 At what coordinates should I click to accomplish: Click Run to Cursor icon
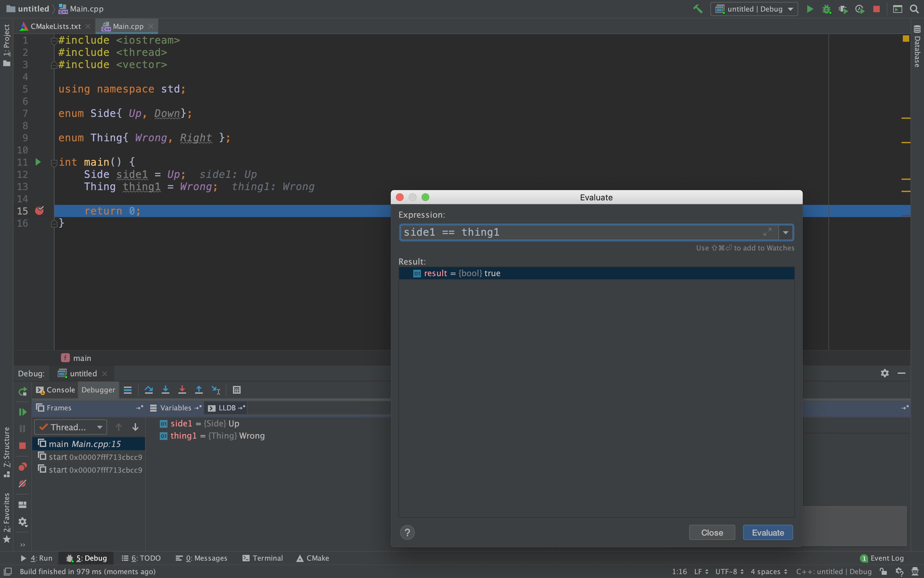(216, 390)
